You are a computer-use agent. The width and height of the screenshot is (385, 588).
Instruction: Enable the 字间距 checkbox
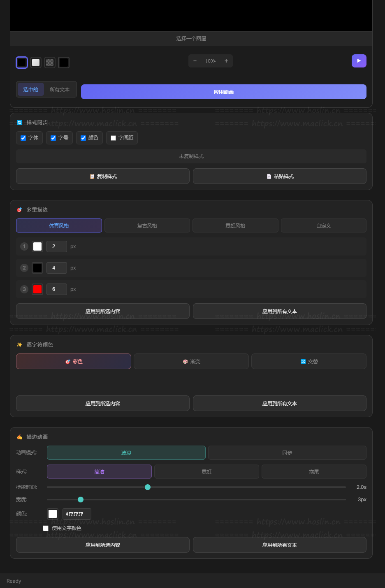tap(114, 138)
